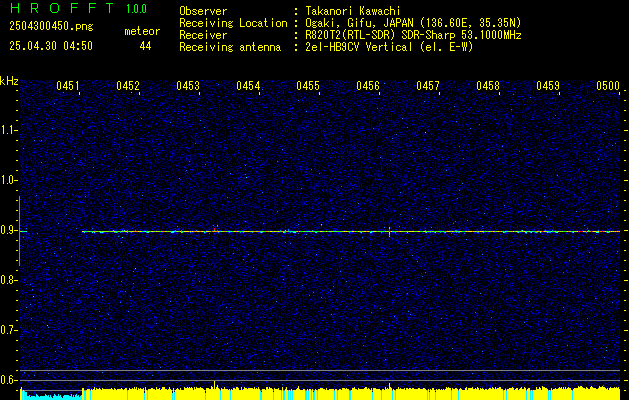Click time marker 0458

(x=488, y=85)
